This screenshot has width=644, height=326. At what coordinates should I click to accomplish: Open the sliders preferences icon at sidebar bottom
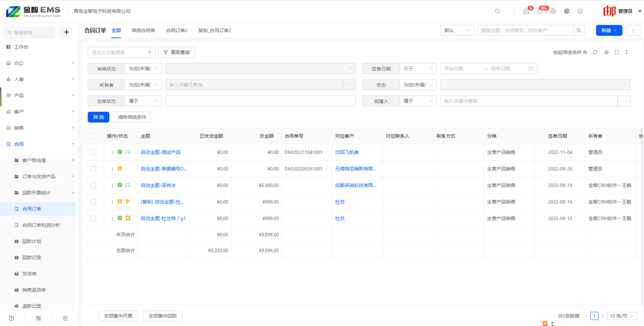(38, 318)
